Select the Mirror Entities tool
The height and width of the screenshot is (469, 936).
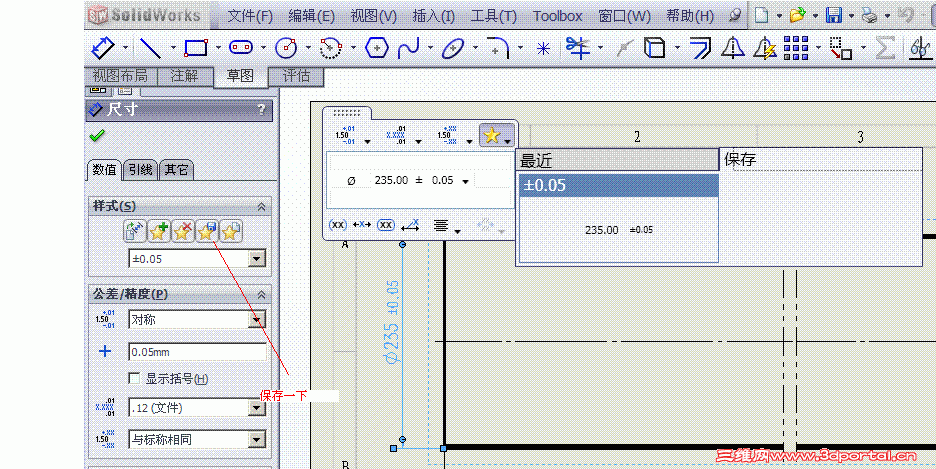coord(732,48)
